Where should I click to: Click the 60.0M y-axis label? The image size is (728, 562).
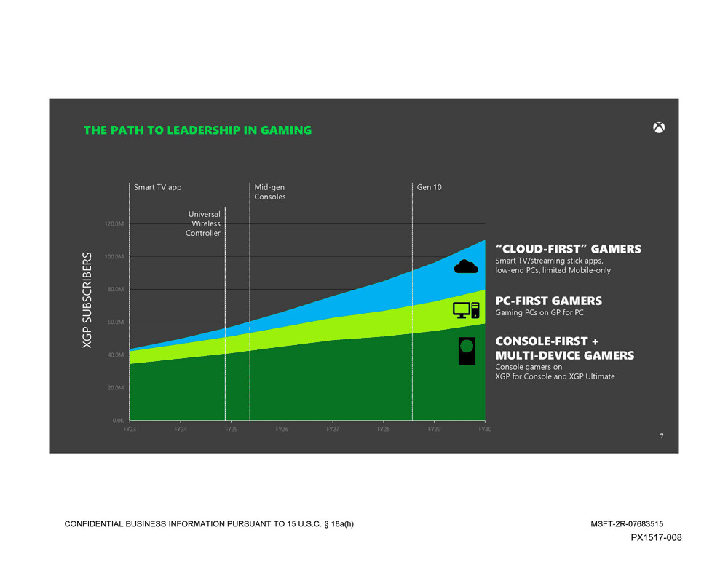point(116,322)
